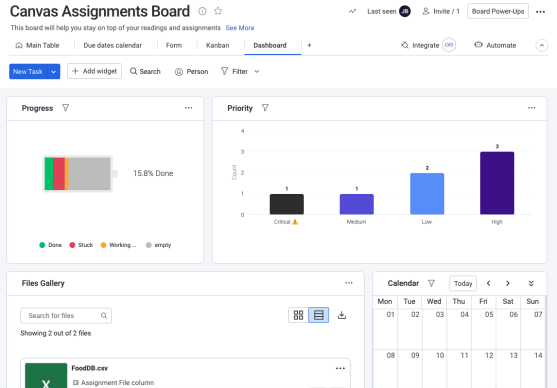
Task: Open the Priority widget filter icon
Action: 265,108
